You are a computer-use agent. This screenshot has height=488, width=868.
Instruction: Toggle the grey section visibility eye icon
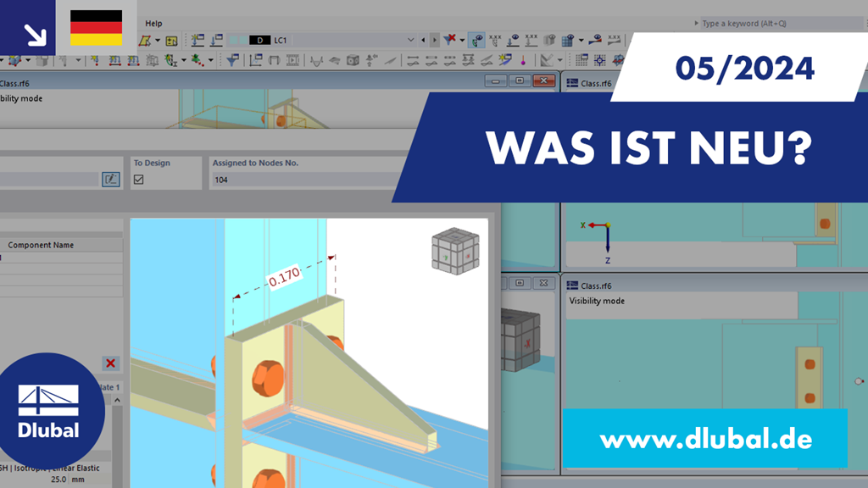point(549,40)
